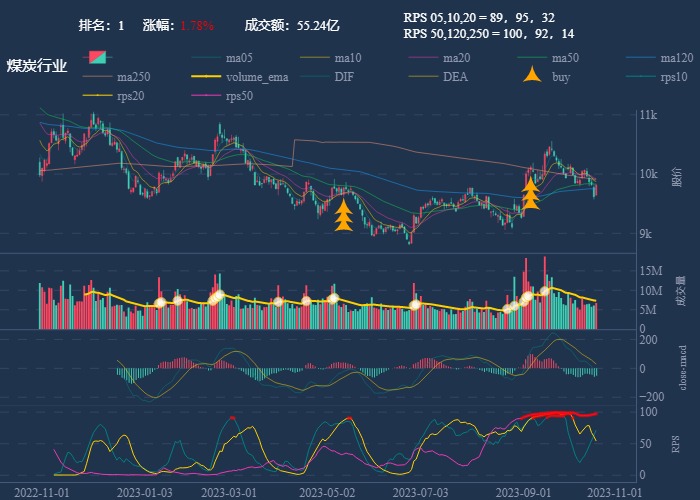Toggle ma50 legend item
The height and width of the screenshot is (500, 700).
tap(568, 57)
